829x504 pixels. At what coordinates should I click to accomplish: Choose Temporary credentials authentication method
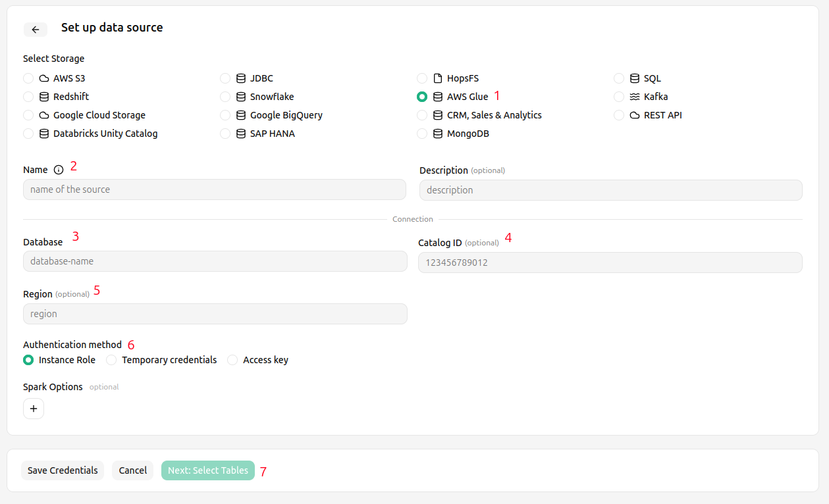[x=111, y=360]
